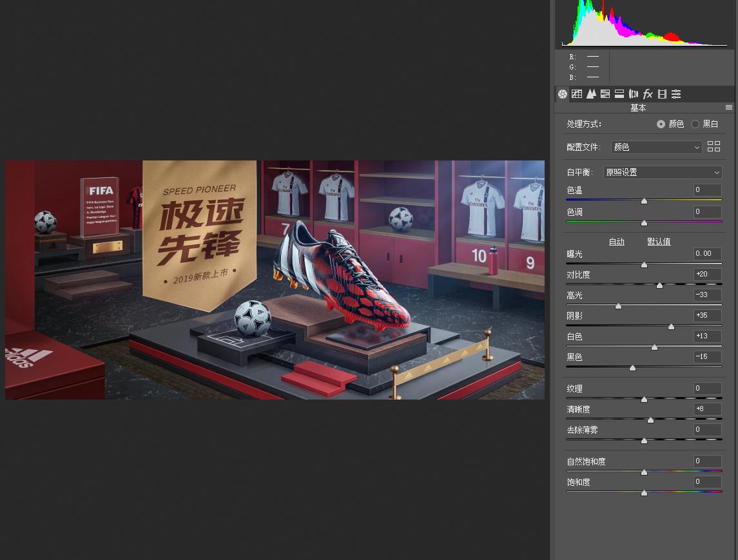Open the Lens Corrections panel icon
The height and width of the screenshot is (560, 738).
[x=634, y=94]
